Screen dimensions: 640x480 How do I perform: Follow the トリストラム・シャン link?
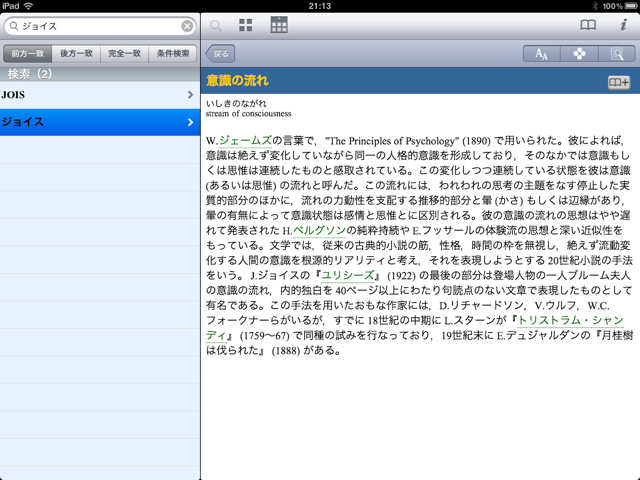click(571, 320)
